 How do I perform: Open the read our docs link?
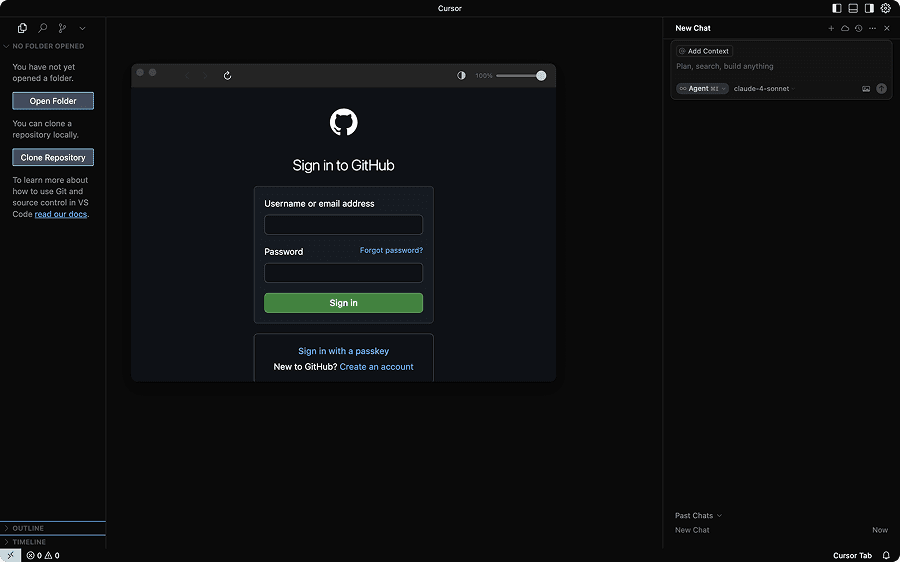61,214
